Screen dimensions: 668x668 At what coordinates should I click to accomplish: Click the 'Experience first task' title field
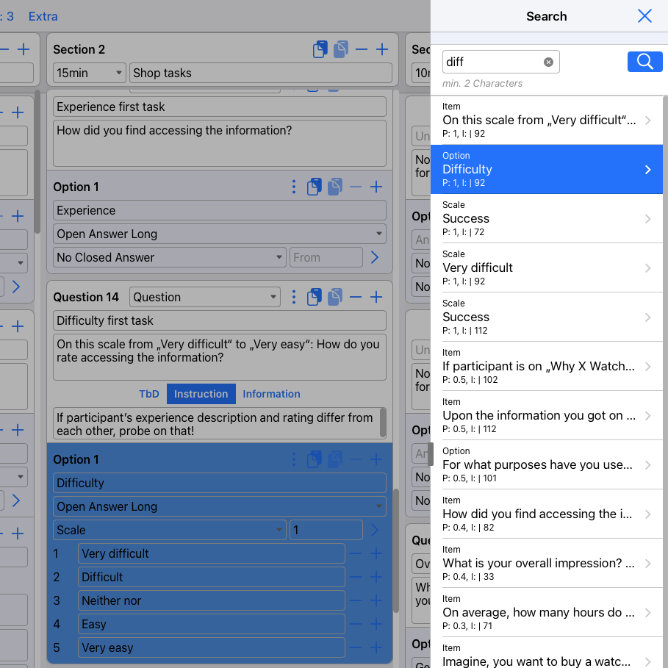219,107
